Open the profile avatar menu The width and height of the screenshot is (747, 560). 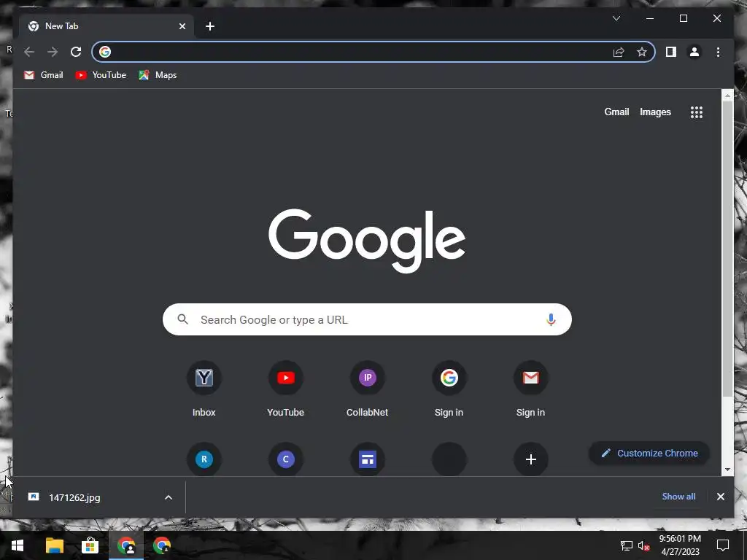pos(694,52)
